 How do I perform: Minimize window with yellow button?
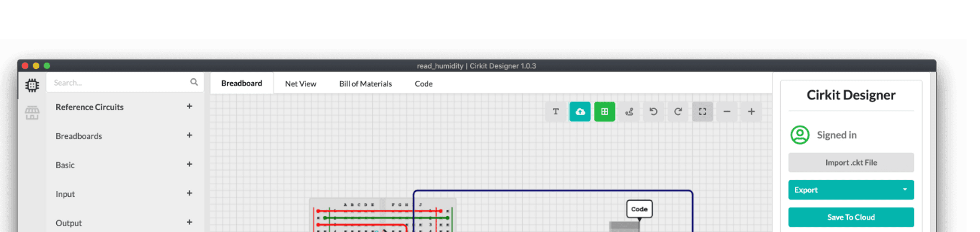pos(36,65)
